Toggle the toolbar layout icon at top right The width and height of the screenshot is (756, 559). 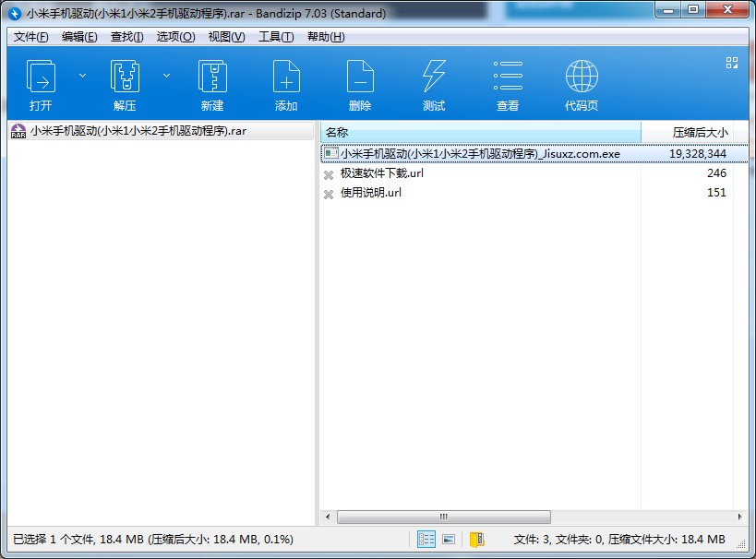pos(732,63)
